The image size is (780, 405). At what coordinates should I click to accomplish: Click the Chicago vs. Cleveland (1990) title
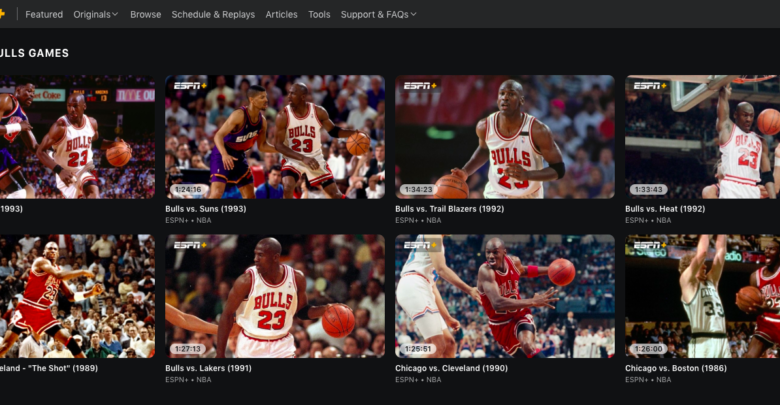pos(451,368)
